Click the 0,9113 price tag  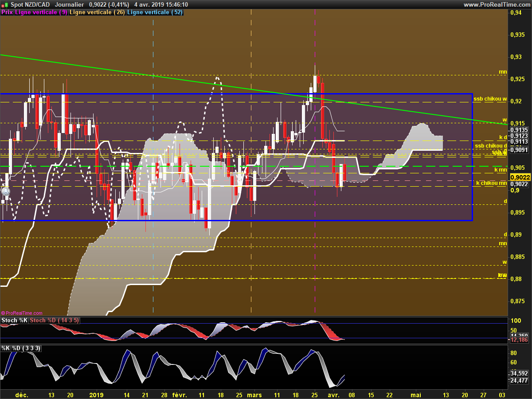pos(518,142)
